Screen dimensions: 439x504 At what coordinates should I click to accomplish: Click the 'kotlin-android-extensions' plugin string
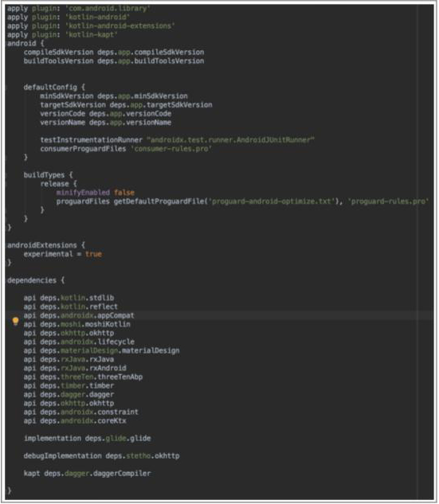coord(120,25)
